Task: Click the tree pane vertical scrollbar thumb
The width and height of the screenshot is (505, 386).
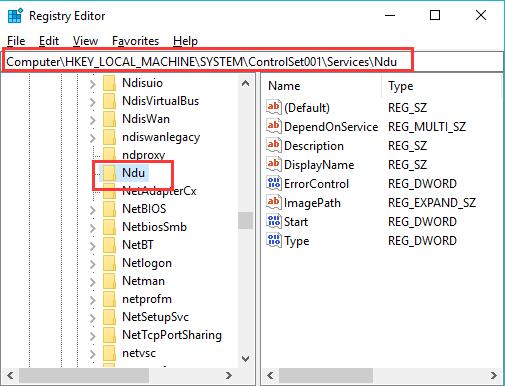Action: pyautogui.click(x=246, y=220)
